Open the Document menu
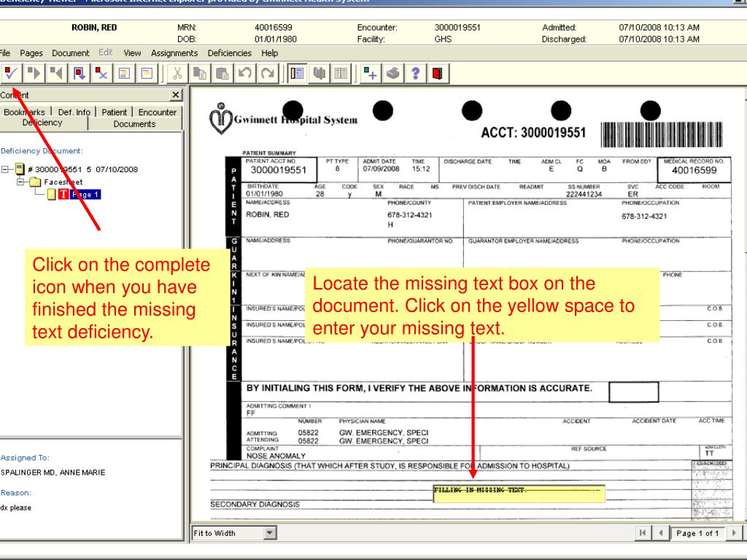Viewport: 747px width, 560px height. pyautogui.click(x=71, y=52)
